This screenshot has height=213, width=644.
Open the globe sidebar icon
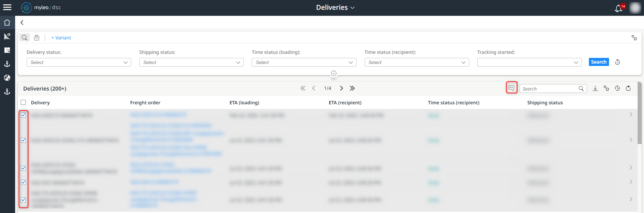7,78
